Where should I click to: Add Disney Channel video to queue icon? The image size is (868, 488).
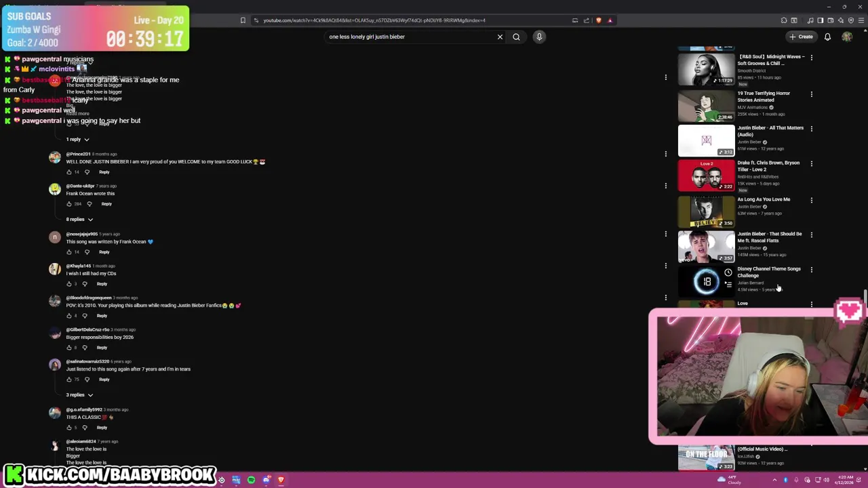pos(728,285)
